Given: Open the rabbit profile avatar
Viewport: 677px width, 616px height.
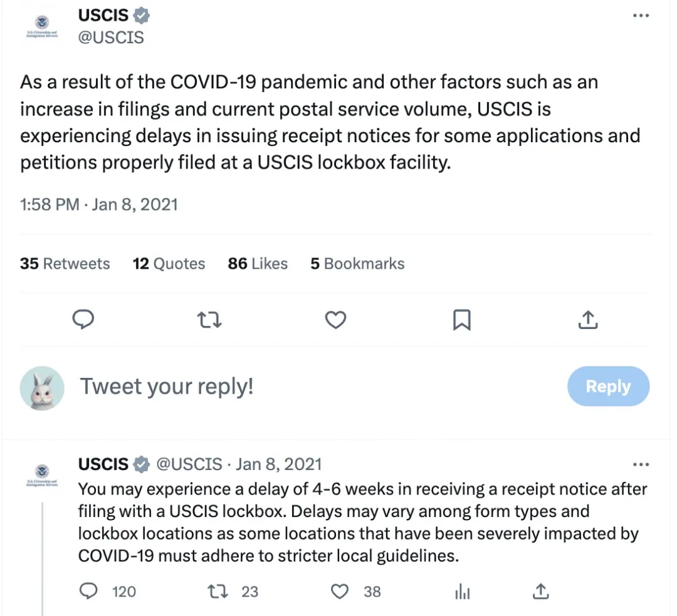Looking at the screenshot, I should click(x=43, y=389).
